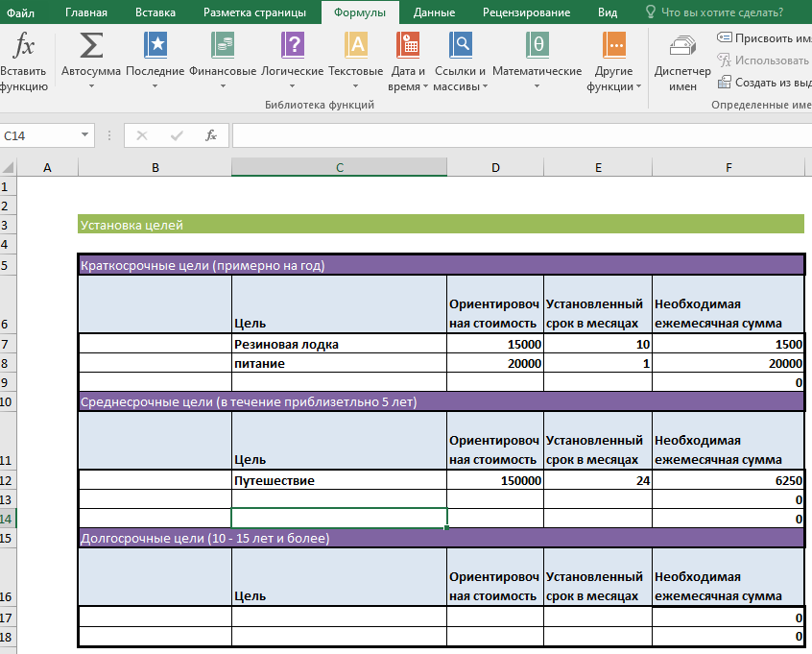Expand the Name Box dropdown arrow
Screen dimensions: 812x654
[x=85, y=136]
